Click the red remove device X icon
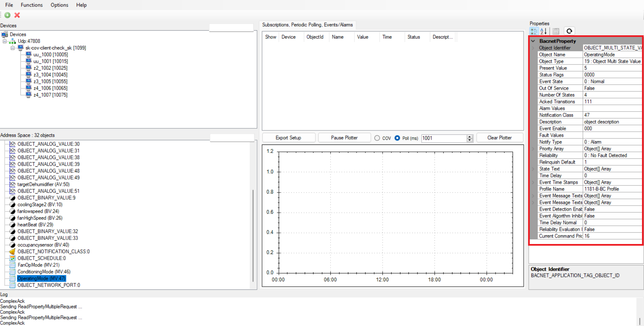The height and width of the screenshot is (326, 644). [x=17, y=15]
